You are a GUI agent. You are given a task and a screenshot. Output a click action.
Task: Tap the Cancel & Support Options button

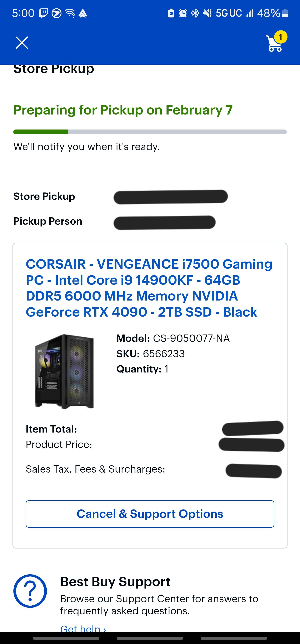150,514
